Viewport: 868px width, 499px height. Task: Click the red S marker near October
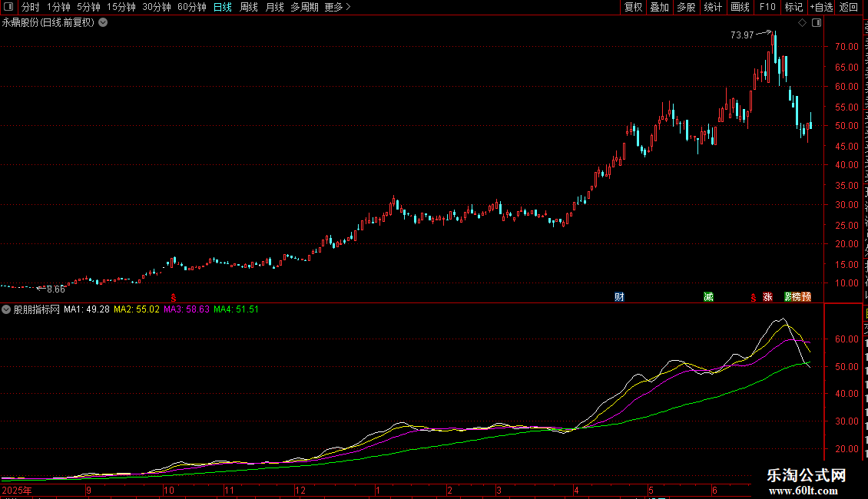click(174, 298)
